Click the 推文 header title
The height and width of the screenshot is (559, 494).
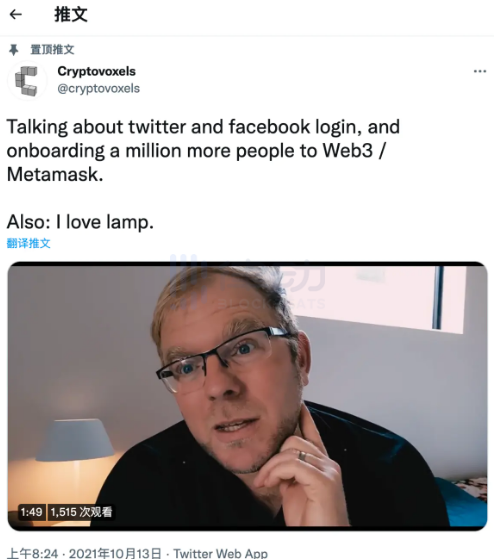[x=71, y=15]
